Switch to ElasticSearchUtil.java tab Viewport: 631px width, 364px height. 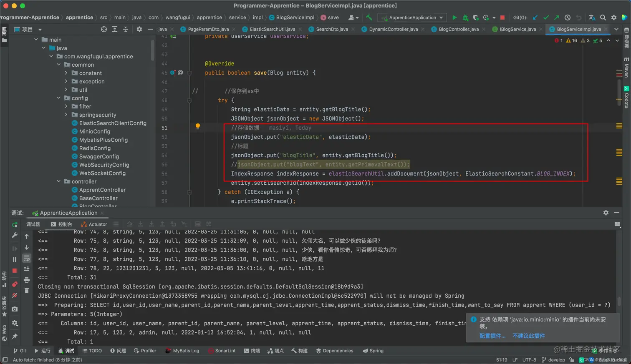tap(273, 29)
